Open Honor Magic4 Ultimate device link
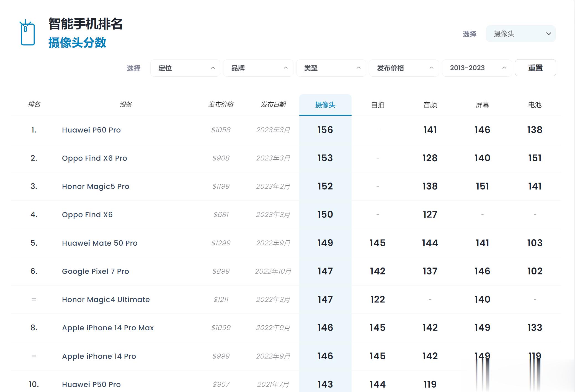Viewport: 575px width, 392px height. click(x=106, y=300)
